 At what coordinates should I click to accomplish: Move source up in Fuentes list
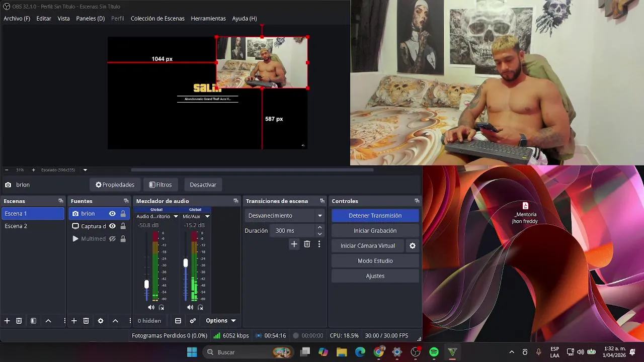coord(115,321)
